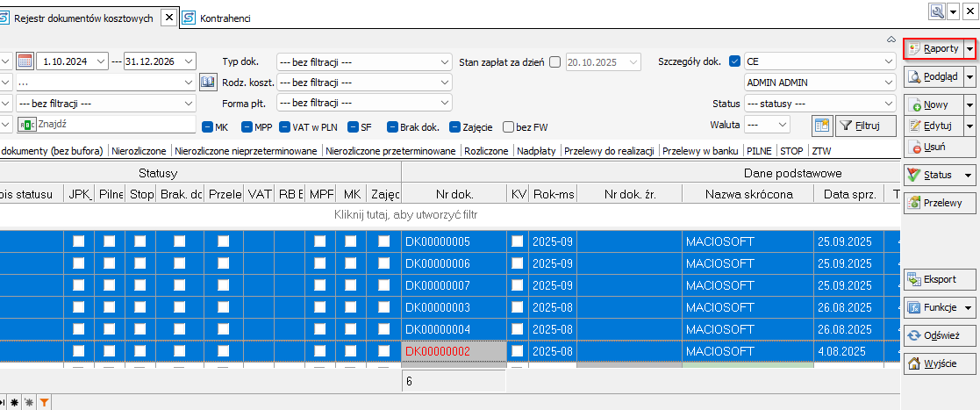This screenshot has width=980, height=410.
Task: Toggle the Brak dok. filter checkbox
Action: (x=392, y=127)
